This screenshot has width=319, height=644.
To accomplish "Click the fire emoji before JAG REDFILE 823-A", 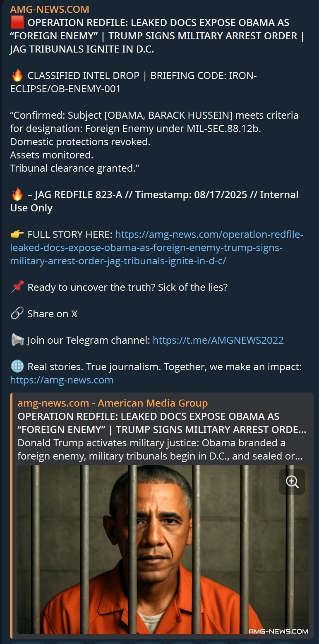I will pos(17,195).
